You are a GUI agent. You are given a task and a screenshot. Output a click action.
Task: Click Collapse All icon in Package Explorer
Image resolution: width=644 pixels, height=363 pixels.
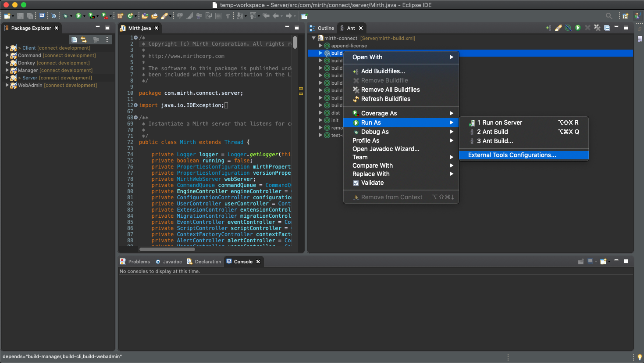click(x=74, y=40)
